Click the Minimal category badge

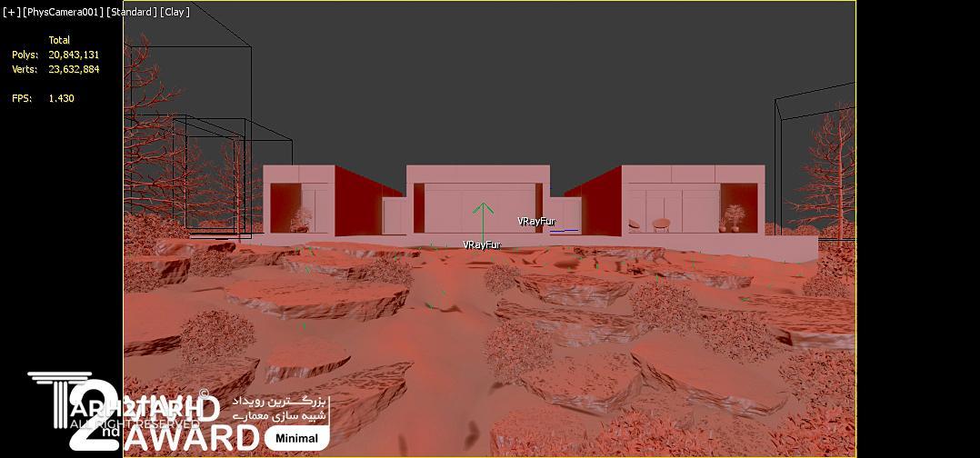(296, 438)
